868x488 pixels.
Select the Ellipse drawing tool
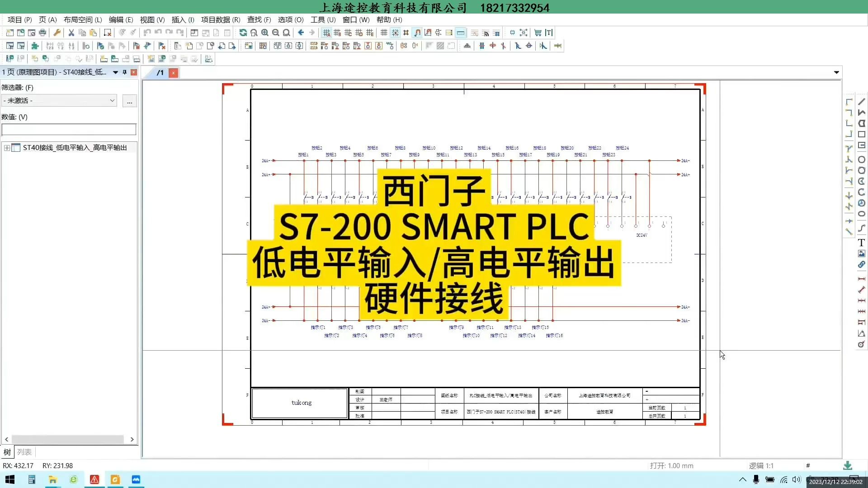click(x=862, y=214)
